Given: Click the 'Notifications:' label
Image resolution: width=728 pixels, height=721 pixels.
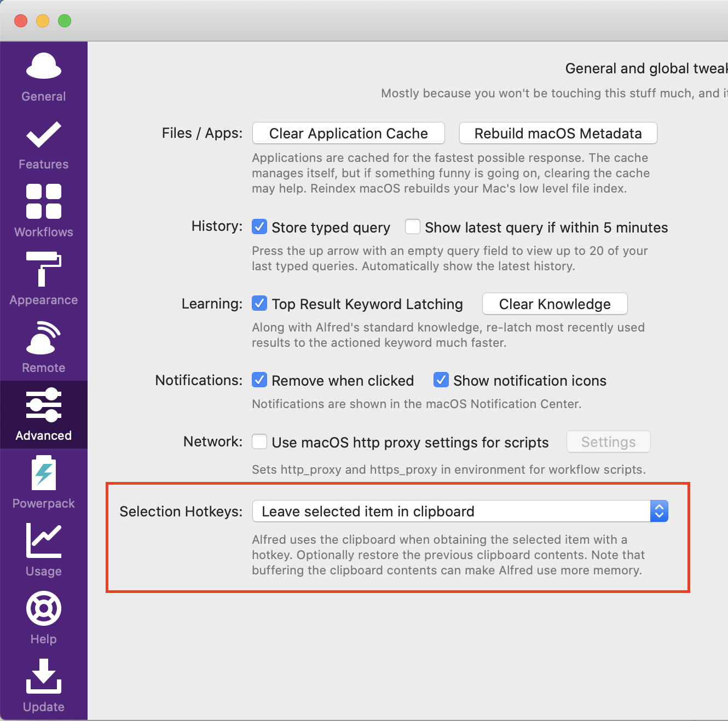Looking at the screenshot, I should [x=199, y=380].
